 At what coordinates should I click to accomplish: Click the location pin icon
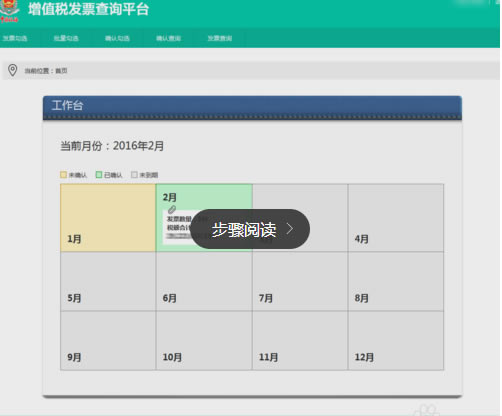click(13, 70)
